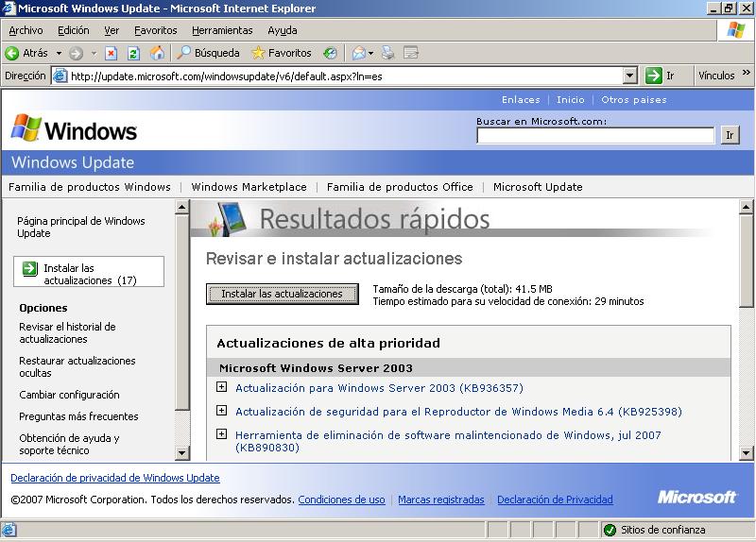Expand the Windows Media 6.4 security update
The width and height of the screenshot is (756, 542).
(222, 411)
